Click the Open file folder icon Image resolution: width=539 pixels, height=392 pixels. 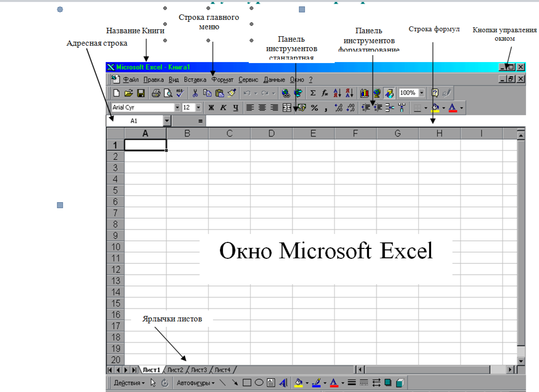(x=129, y=93)
